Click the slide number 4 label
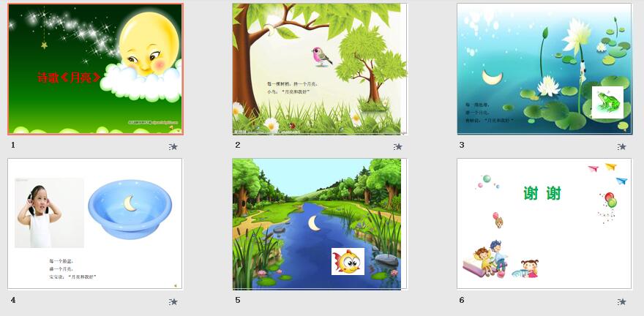 click(13, 300)
